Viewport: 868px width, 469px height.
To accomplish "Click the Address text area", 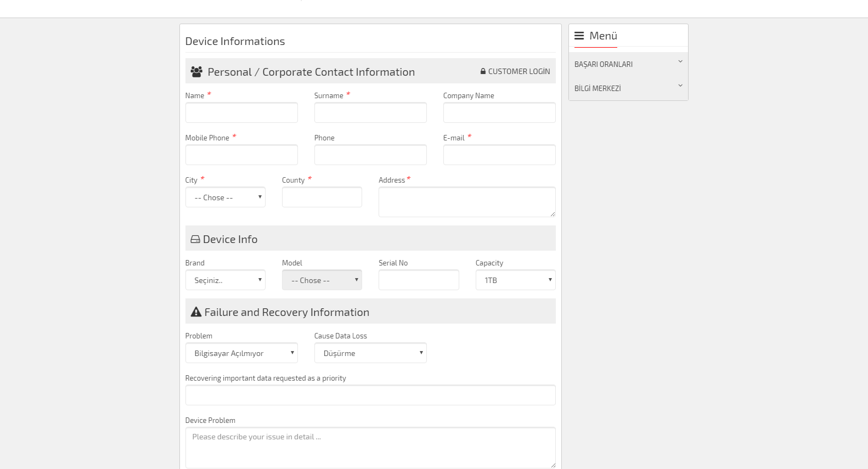I will (x=466, y=202).
